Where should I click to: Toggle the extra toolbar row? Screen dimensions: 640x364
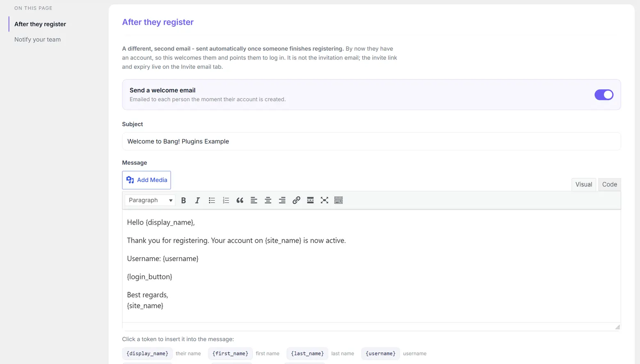[x=338, y=200]
